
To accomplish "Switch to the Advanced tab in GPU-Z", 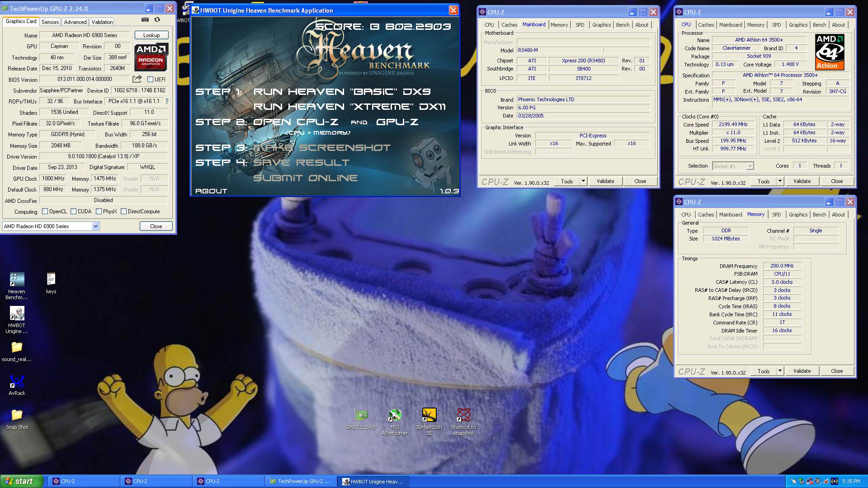I will click(x=75, y=22).
